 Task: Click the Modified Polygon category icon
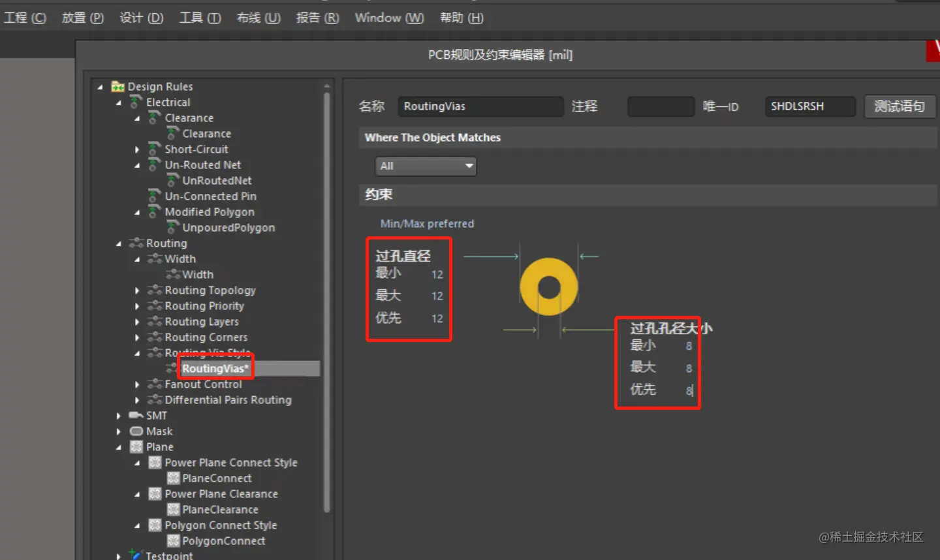tap(155, 212)
